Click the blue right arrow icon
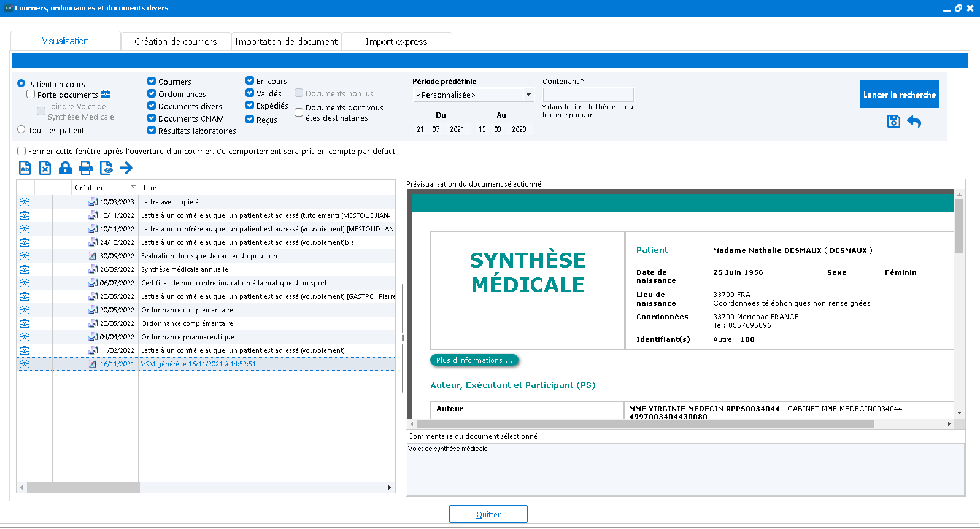The image size is (980, 529). pos(126,168)
